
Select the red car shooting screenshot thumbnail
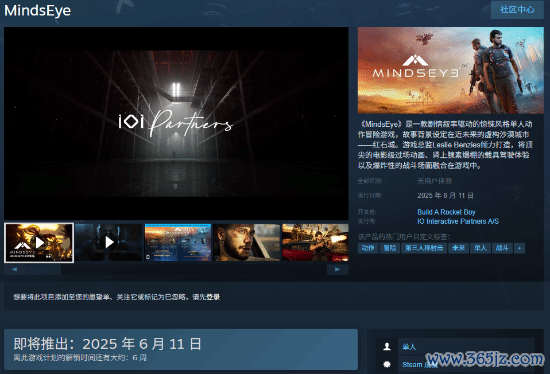click(x=315, y=242)
